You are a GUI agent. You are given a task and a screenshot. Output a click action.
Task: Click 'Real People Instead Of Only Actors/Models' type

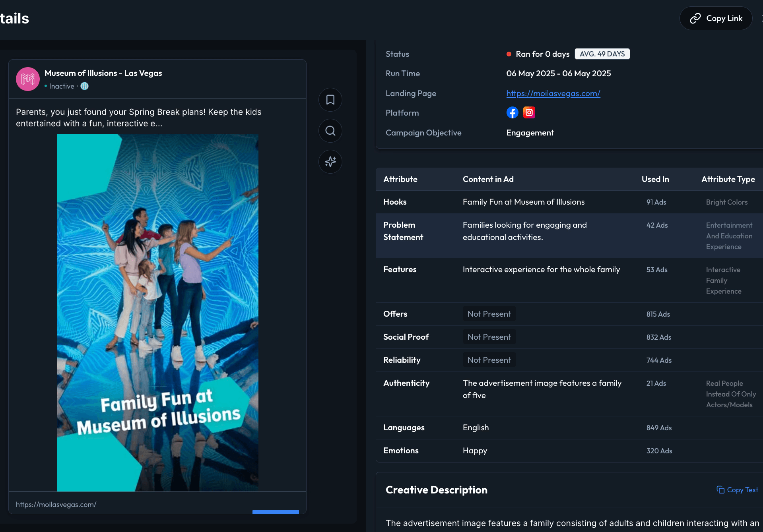click(731, 394)
